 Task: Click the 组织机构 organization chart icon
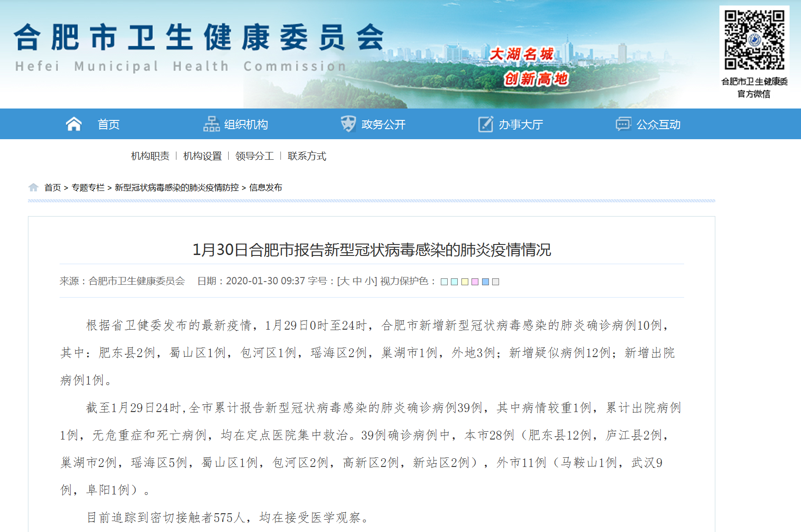[x=212, y=124]
